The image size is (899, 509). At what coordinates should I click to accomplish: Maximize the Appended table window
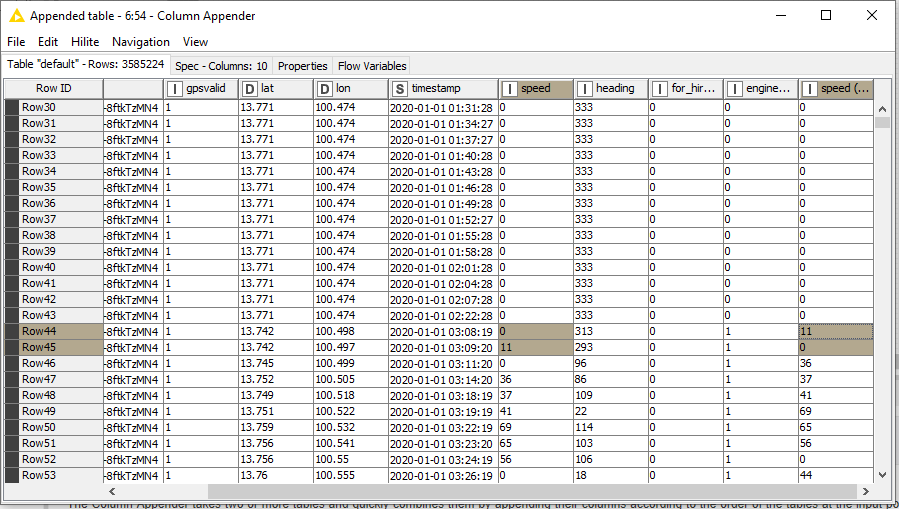pos(826,15)
